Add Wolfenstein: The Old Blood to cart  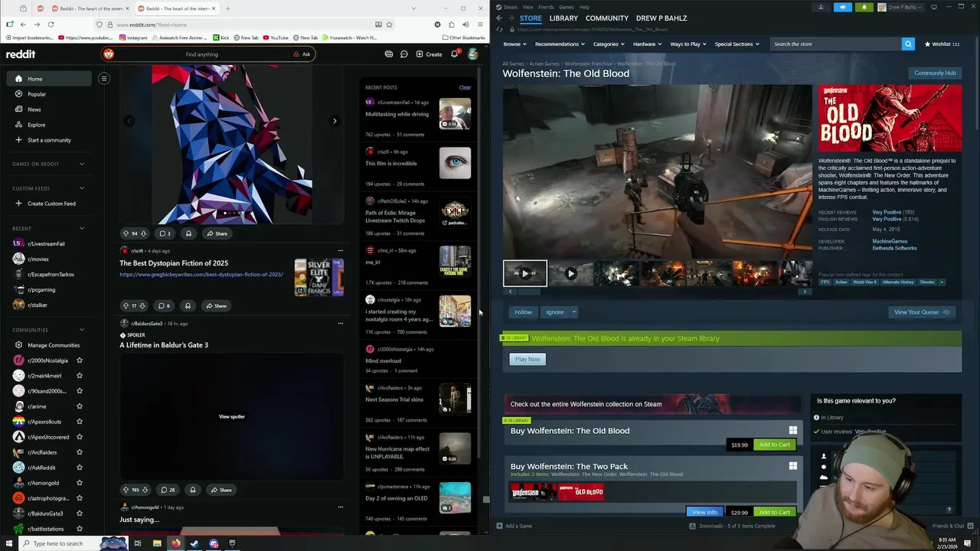coord(774,445)
